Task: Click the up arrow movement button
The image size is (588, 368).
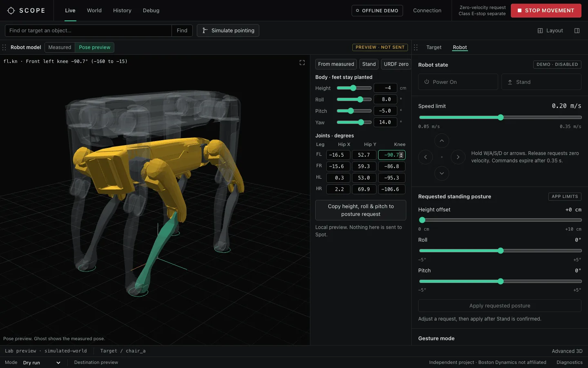Action: (442, 141)
